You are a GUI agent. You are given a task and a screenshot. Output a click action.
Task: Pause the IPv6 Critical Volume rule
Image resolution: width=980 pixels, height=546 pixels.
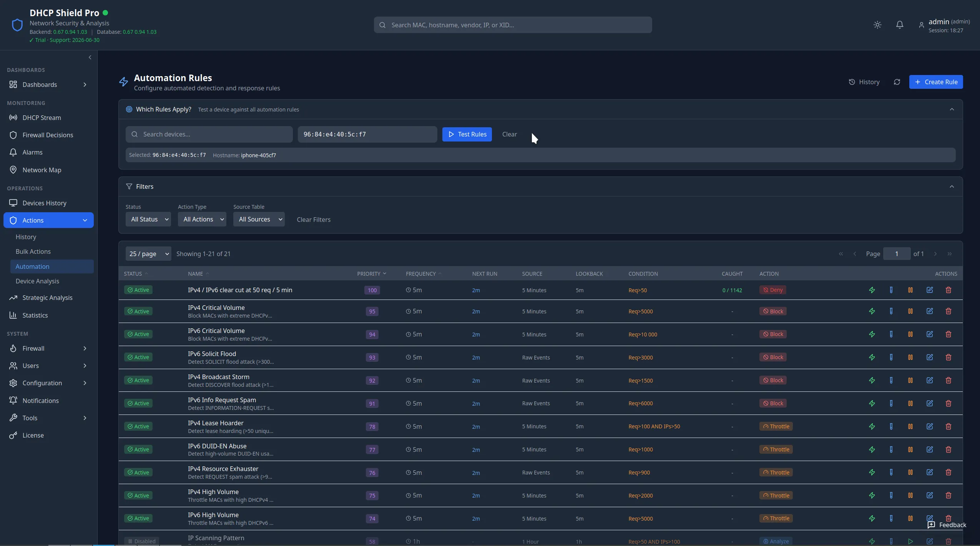(x=910, y=334)
